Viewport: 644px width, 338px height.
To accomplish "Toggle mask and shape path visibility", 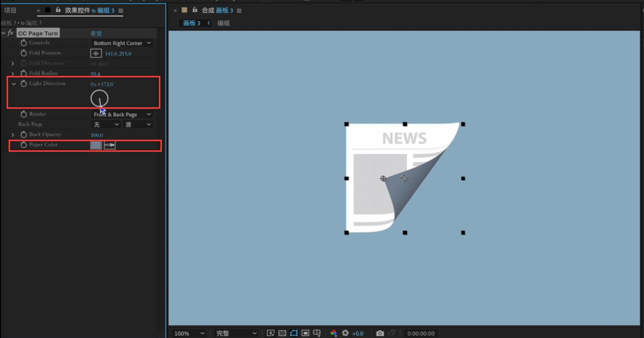I will tap(294, 333).
